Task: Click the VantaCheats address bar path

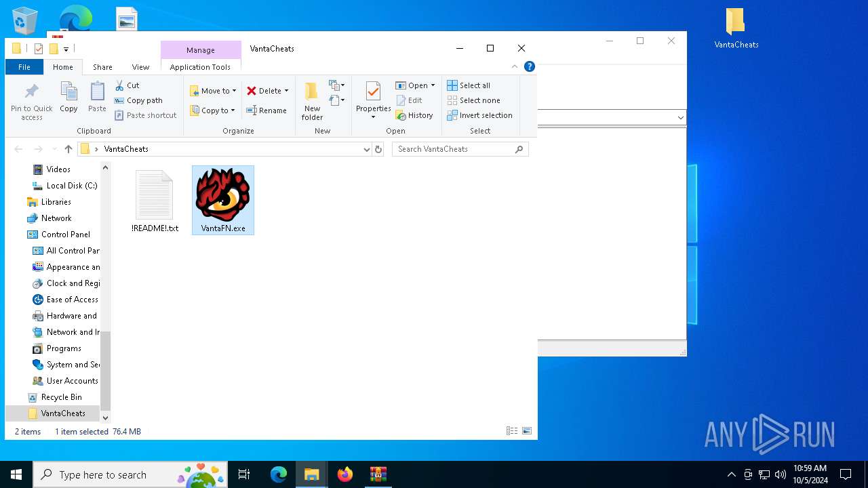Action: (x=126, y=149)
